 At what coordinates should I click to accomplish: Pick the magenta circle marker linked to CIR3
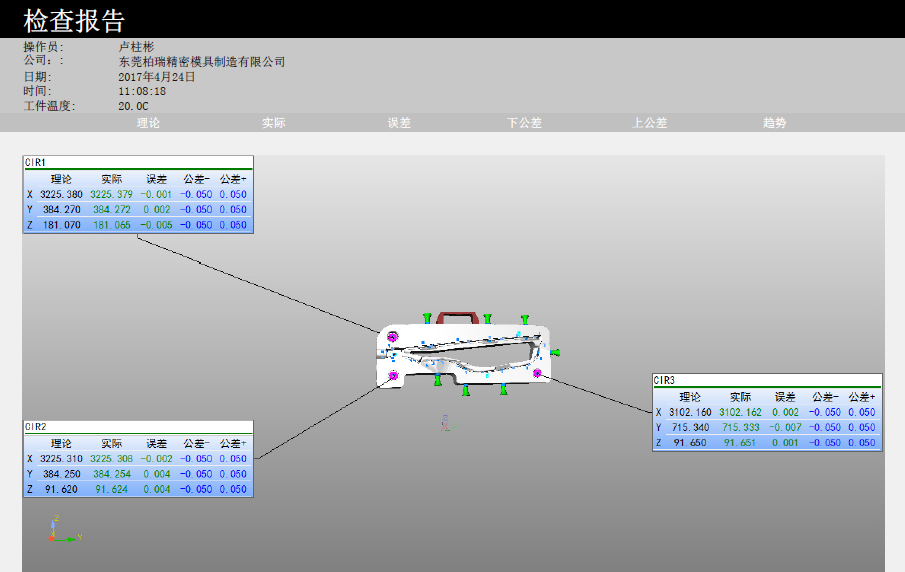537,373
